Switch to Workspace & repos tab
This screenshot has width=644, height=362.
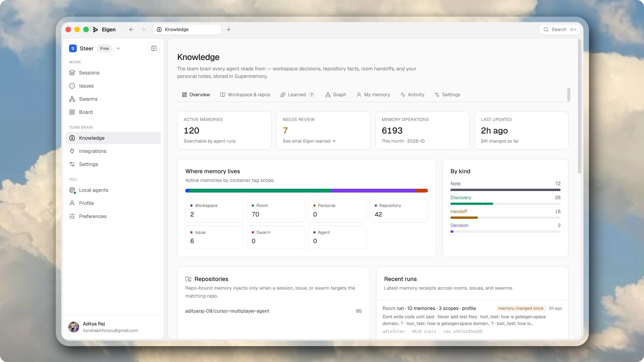(x=245, y=95)
